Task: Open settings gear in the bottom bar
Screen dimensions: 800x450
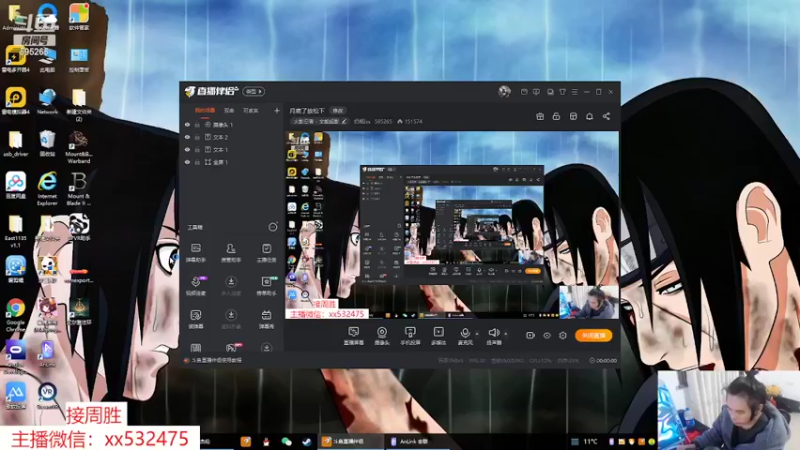Action: coord(563,335)
